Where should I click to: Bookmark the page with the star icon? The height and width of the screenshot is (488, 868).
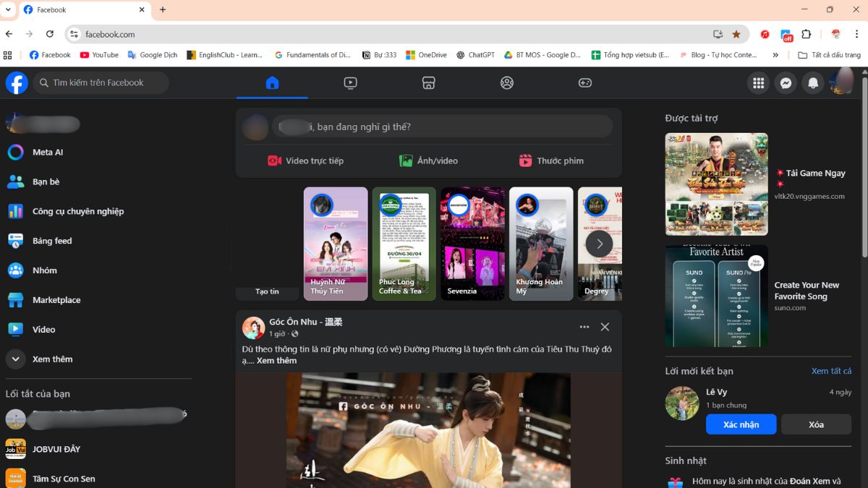736,34
